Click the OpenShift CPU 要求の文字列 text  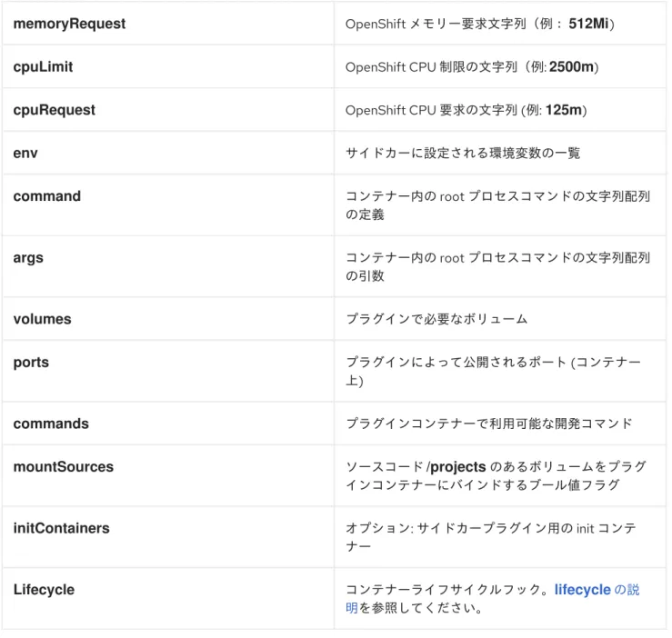pyautogui.click(x=431, y=111)
